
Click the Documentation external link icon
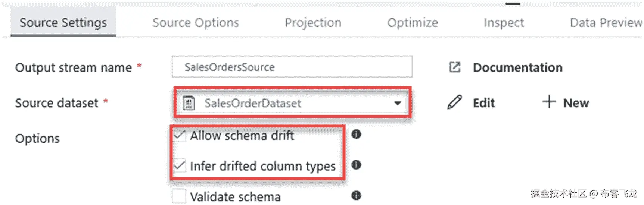(x=455, y=67)
